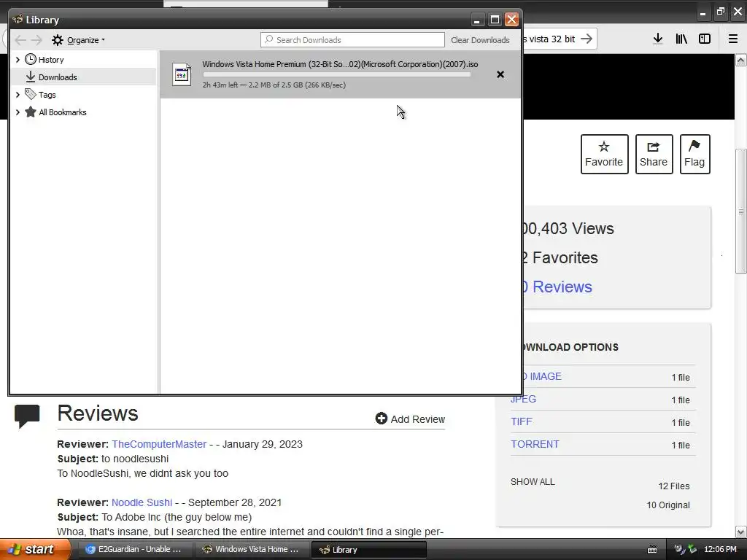Open Noodle Sushi reviewer profile
Viewport: 747px width, 560px height.
142,503
